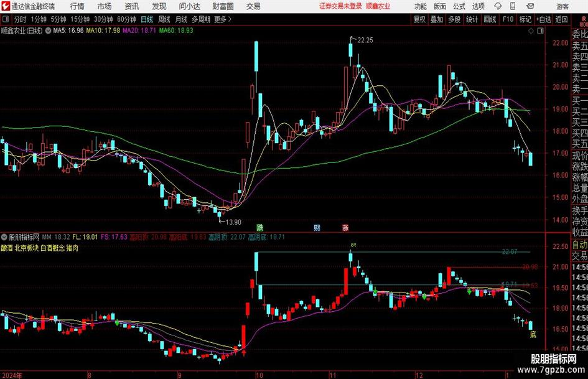Screen dimensions: 588x379
Task: Click the 画线 drawing tool button
Action: 490,19
